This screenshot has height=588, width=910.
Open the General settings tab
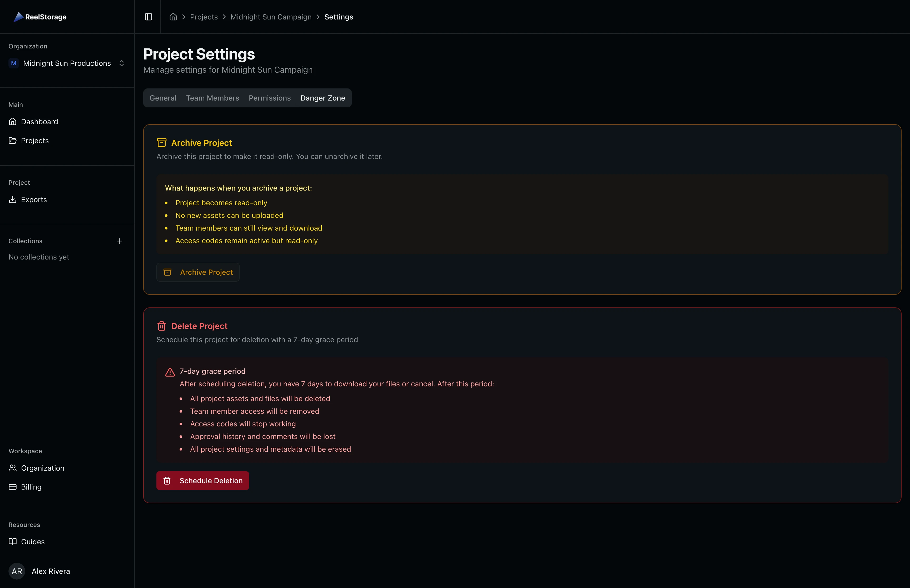[x=163, y=98]
